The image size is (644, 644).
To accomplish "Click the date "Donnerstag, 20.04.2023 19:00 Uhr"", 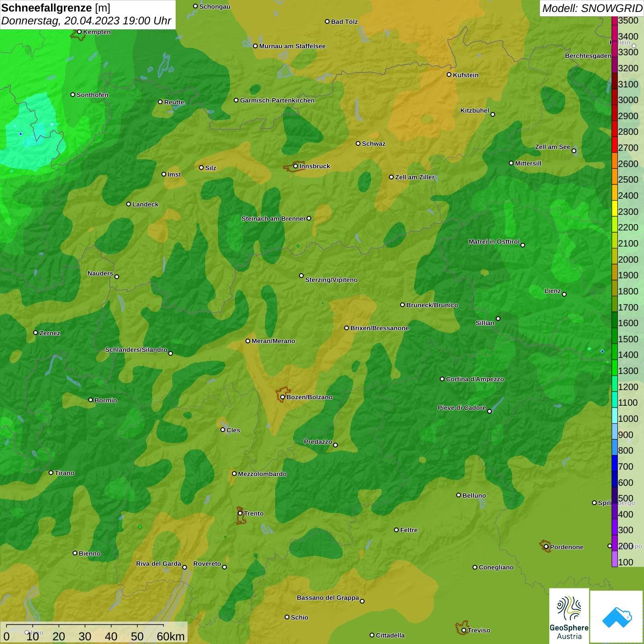I will coord(86,21).
